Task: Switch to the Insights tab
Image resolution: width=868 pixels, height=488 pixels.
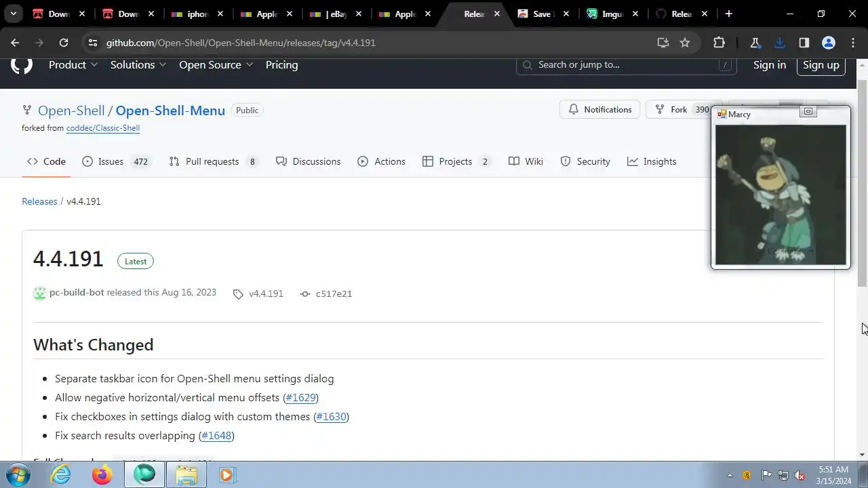Action: (652, 161)
